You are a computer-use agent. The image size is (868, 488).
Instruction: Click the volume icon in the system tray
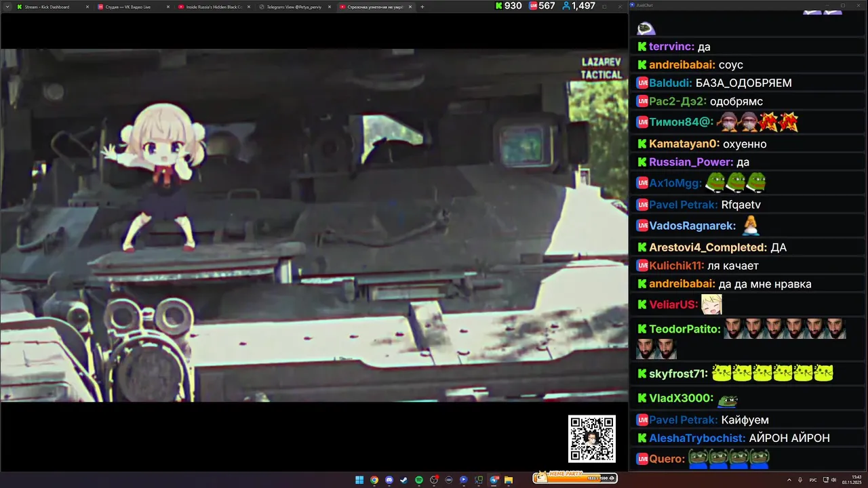click(833, 480)
